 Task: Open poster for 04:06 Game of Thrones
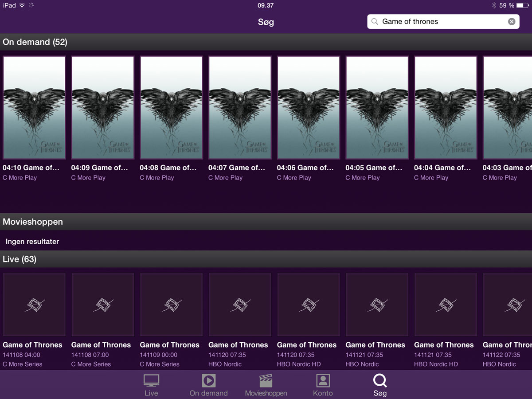[x=309, y=107]
